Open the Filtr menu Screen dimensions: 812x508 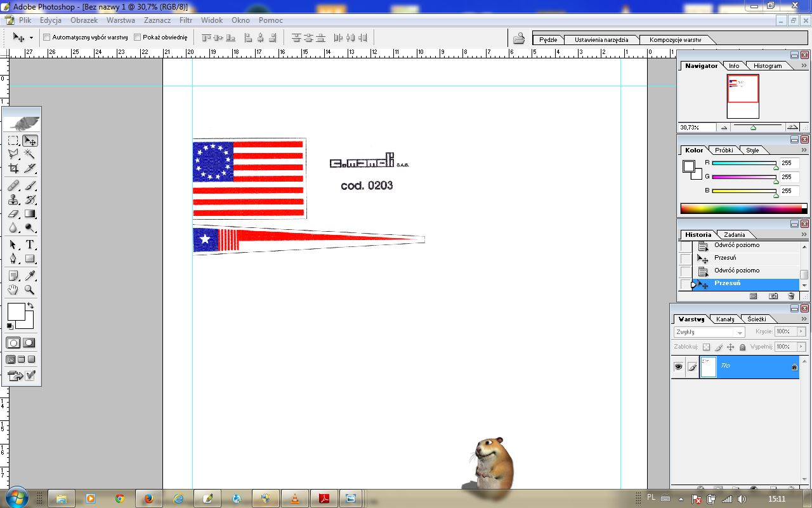(185, 20)
